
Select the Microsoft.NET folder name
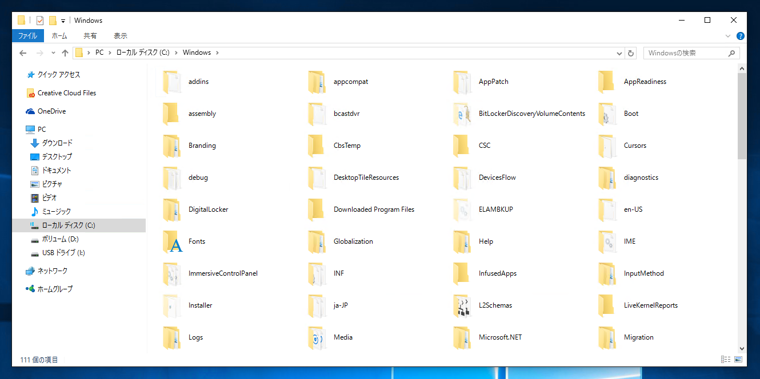pos(500,337)
